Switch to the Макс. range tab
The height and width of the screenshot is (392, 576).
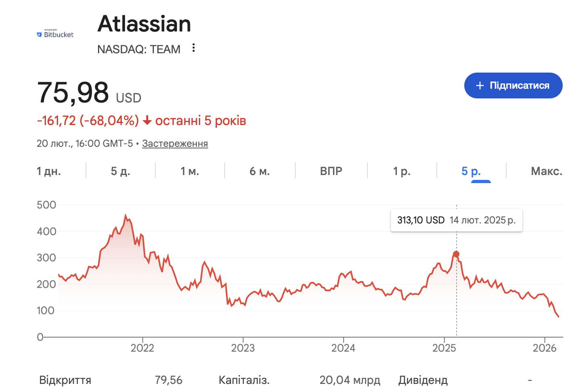[546, 171]
